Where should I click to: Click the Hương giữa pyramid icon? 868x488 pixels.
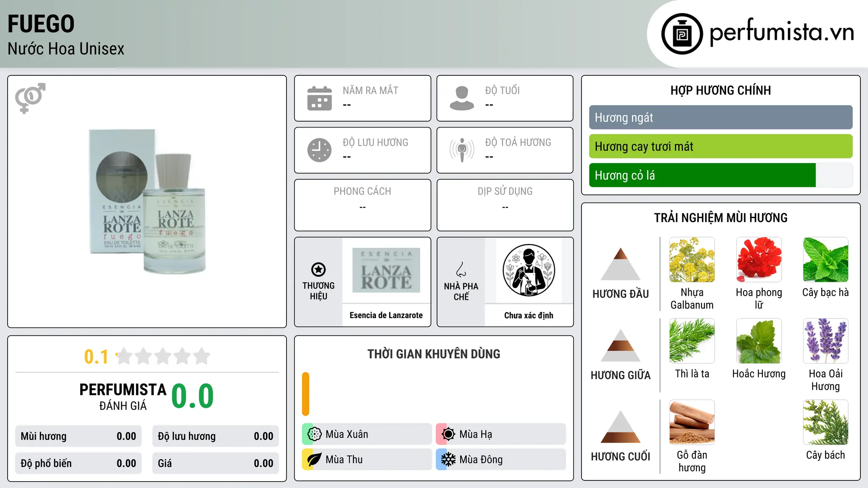coord(620,345)
